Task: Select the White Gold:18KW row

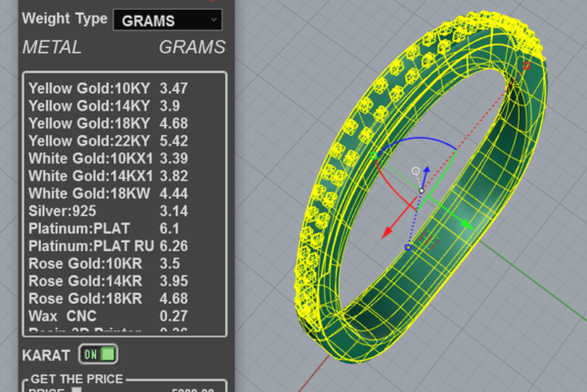Action: tap(124, 194)
